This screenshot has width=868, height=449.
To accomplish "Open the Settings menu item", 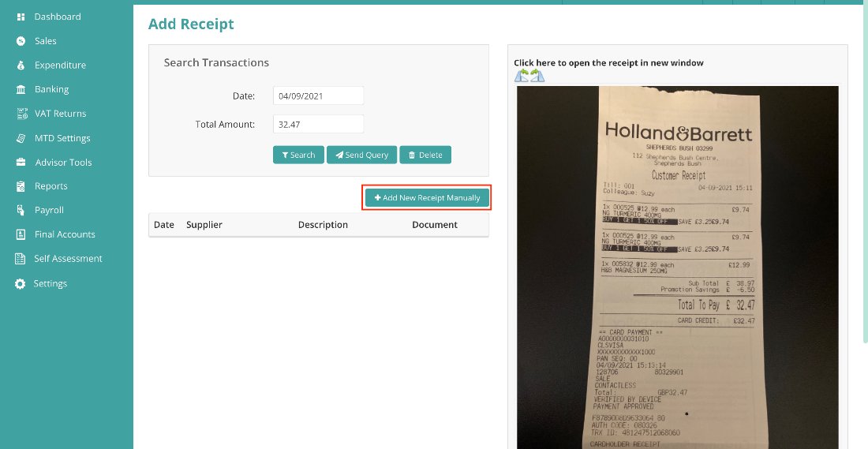I will tap(51, 283).
